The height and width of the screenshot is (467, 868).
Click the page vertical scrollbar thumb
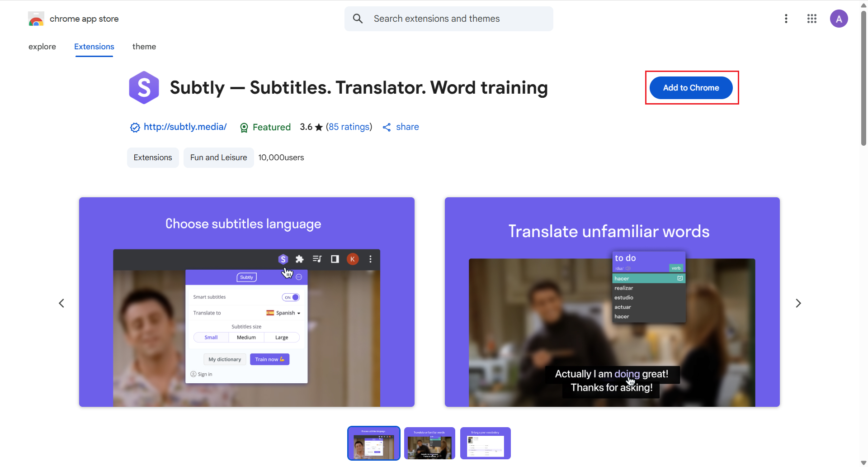[863, 79]
